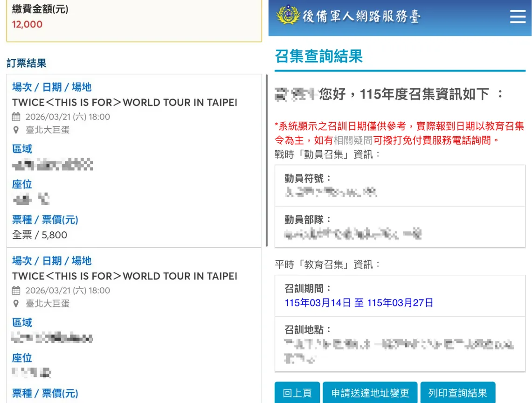Click the calendar icon on the first ticket entry
532x403 pixels.
click(x=16, y=117)
